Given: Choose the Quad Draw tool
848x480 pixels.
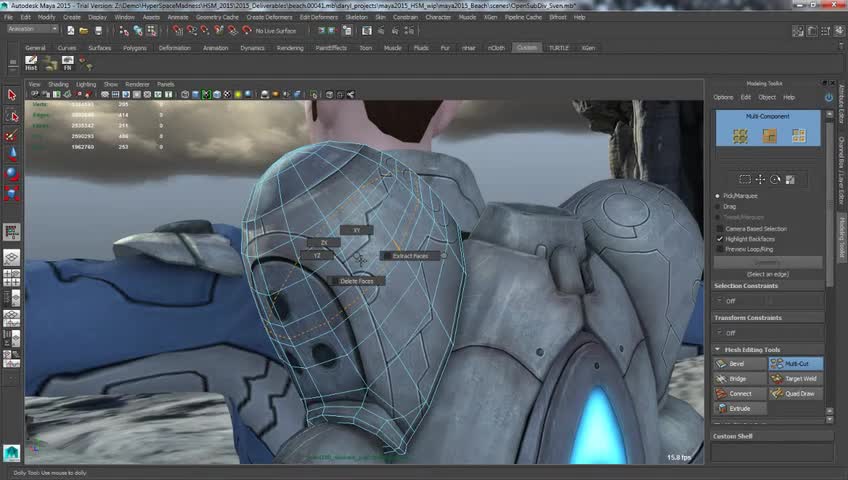Looking at the screenshot, I should [x=796, y=394].
